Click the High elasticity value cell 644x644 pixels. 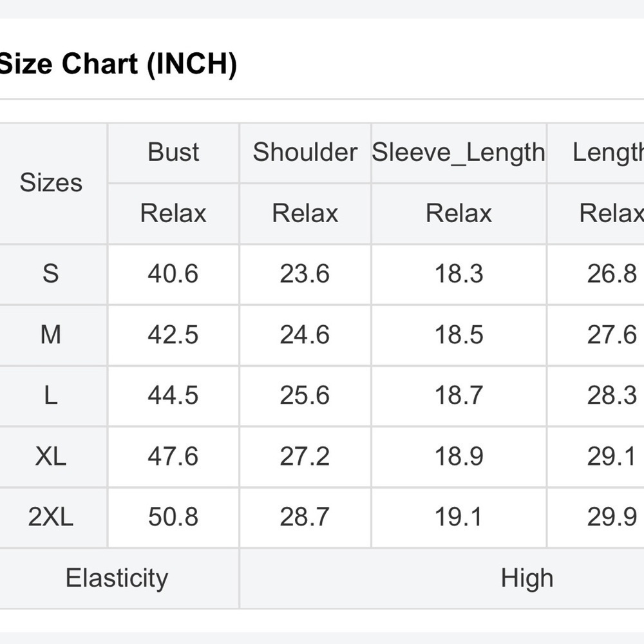point(442,578)
